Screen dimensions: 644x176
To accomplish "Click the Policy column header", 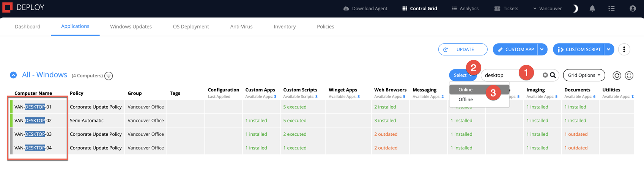I will (77, 93).
